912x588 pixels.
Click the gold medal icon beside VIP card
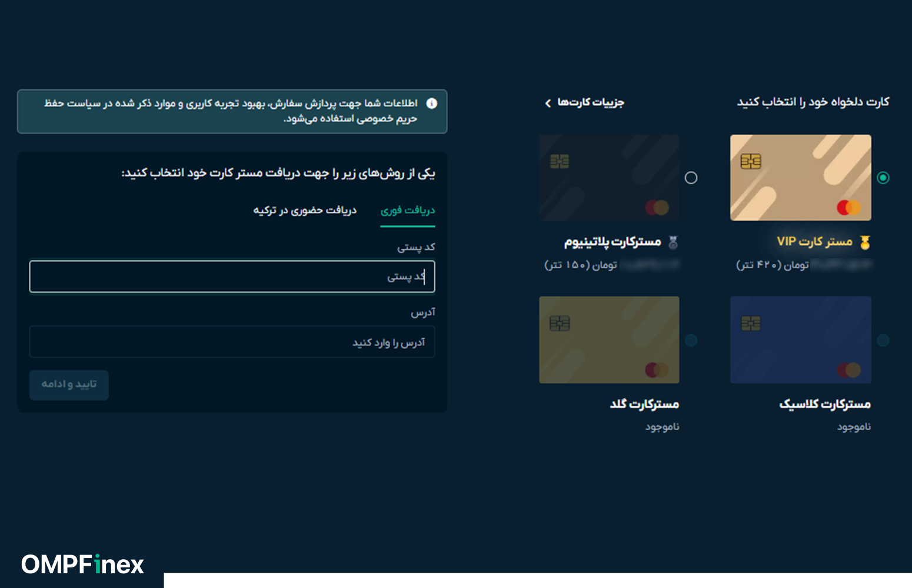(x=865, y=242)
